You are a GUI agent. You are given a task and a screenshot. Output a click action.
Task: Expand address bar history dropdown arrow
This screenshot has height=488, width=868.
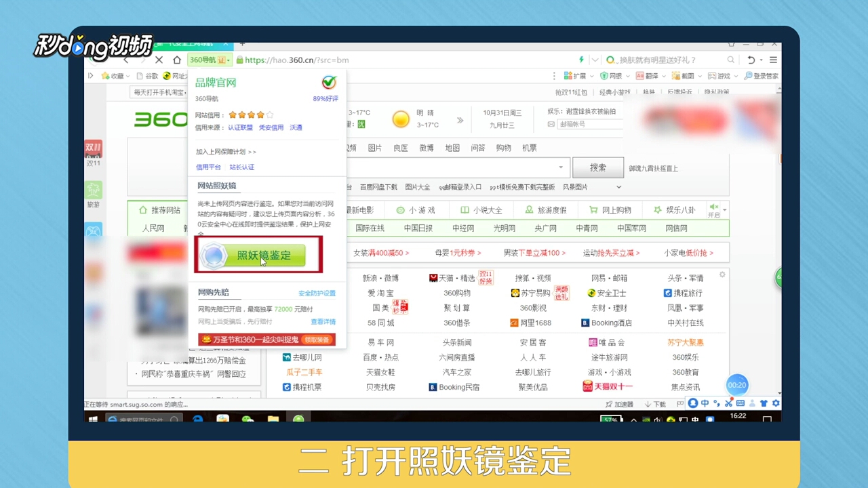coord(595,60)
